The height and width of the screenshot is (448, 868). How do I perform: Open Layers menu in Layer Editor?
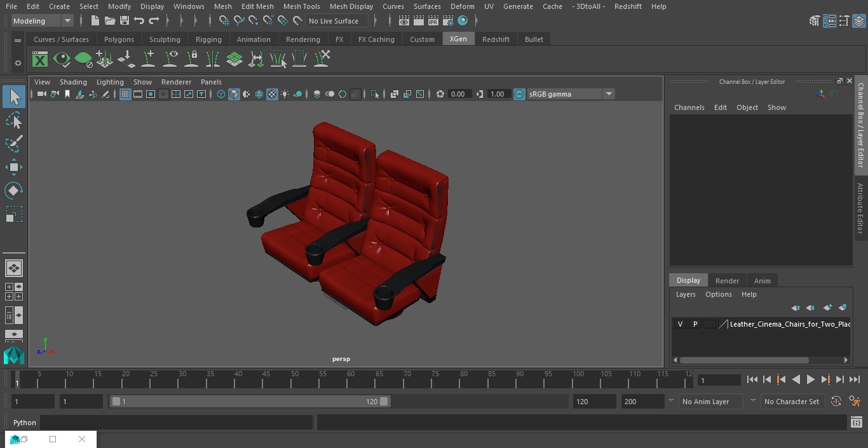pos(686,294)
